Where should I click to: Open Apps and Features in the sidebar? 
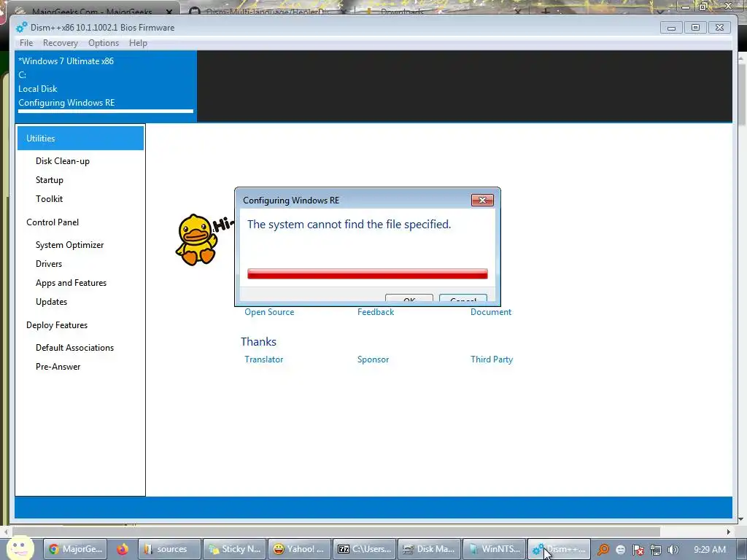(x=71, y=283)
